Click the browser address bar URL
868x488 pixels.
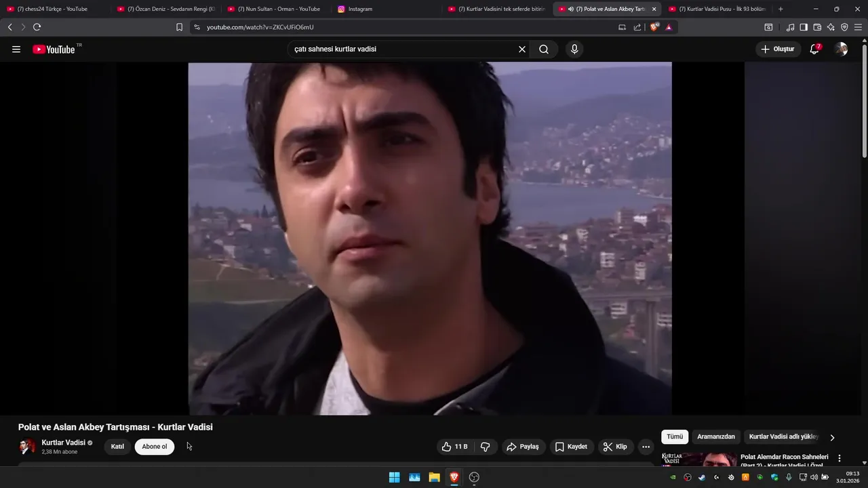click(260, 27)
